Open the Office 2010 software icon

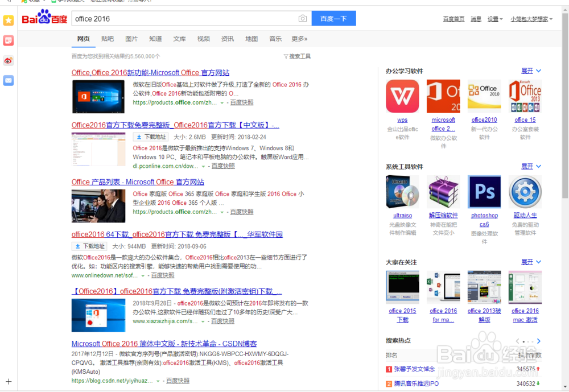(484, 96)
